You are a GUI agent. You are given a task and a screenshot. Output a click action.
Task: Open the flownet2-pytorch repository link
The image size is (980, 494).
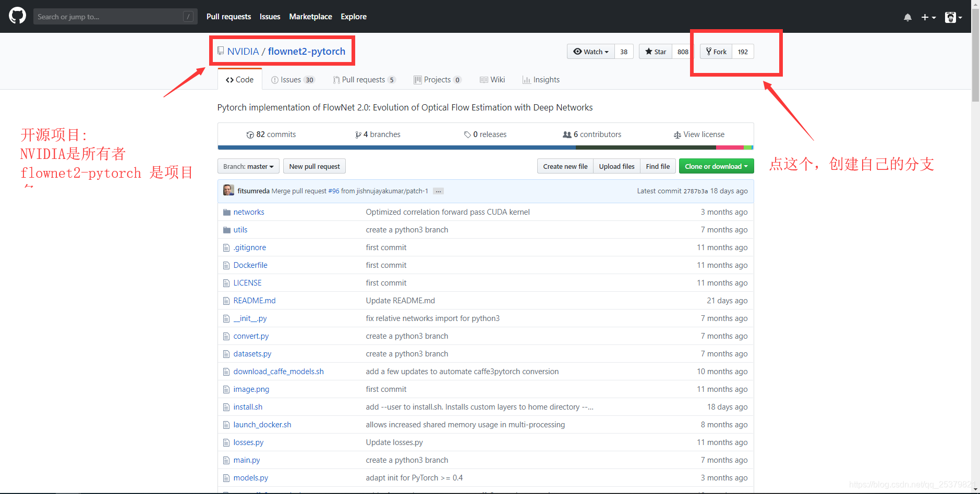point(307,51)
